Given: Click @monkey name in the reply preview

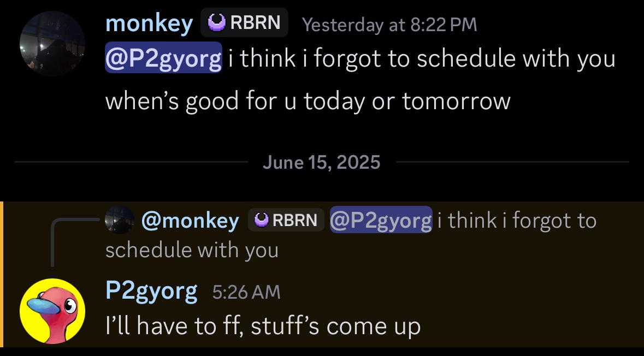Looking at the screenshot, I should point(190,221).
